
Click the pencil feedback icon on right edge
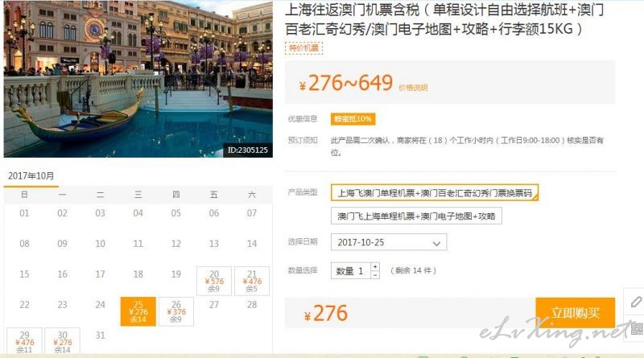point(635,302)
